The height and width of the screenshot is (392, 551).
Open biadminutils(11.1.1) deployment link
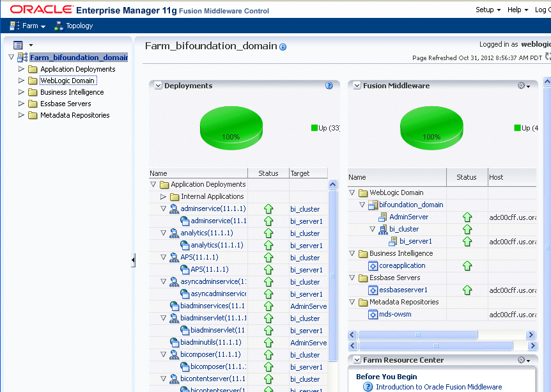tap(211, 342)
